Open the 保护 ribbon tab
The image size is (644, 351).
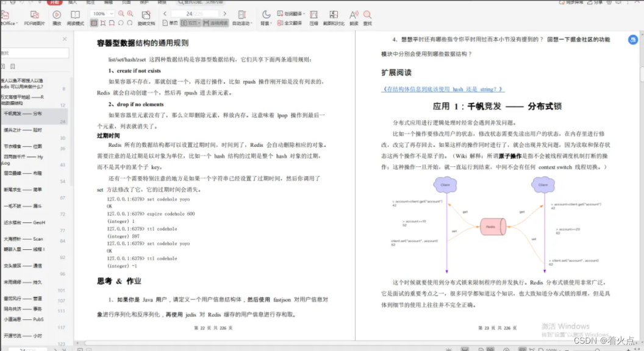144,2
